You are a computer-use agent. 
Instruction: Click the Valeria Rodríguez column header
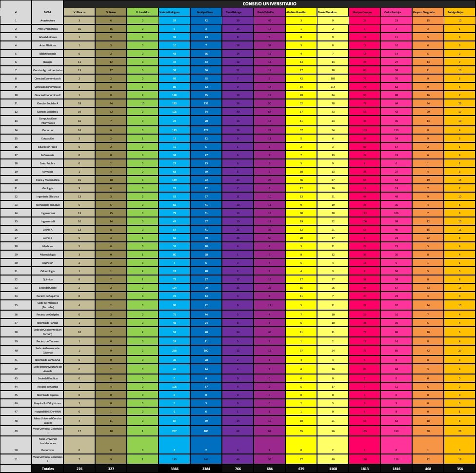coord(174,11)
